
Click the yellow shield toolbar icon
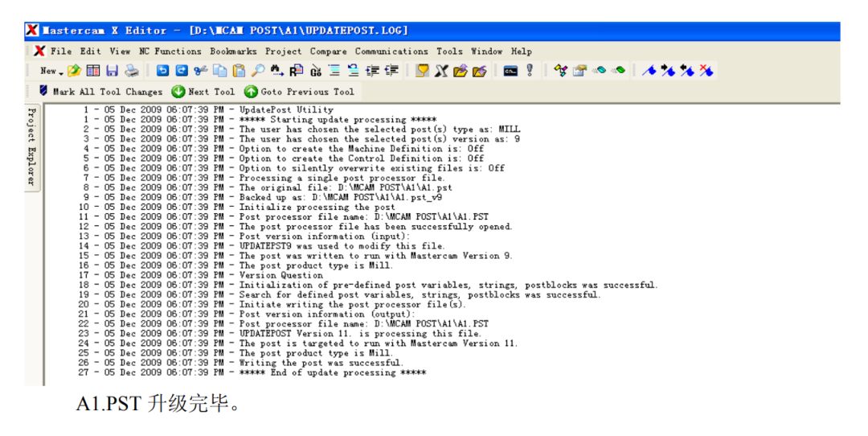423,71
